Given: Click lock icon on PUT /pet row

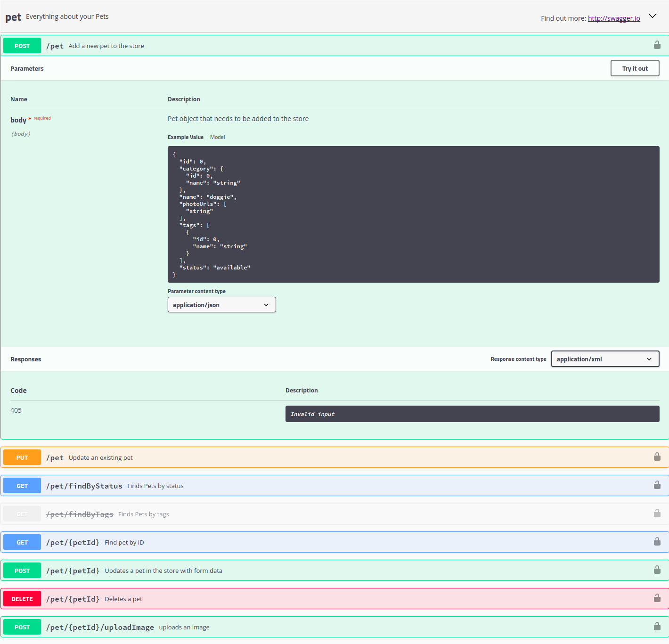Looking at the screenshot, I should [x=657, y=457].
